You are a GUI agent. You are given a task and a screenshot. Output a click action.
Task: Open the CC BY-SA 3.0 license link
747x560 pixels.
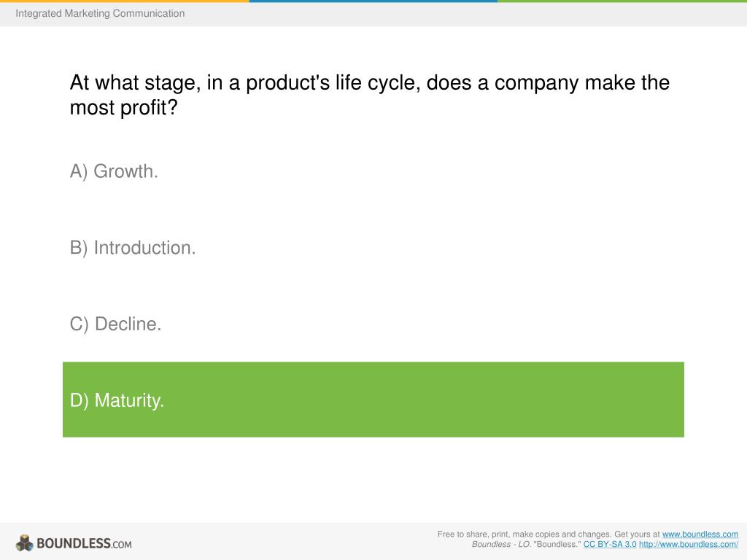[610, 544]
